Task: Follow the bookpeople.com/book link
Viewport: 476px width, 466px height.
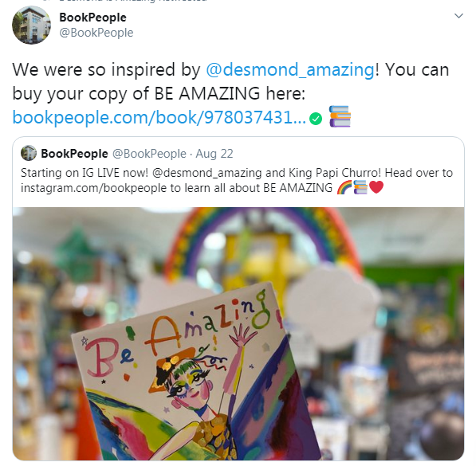Action: [159, 117]
